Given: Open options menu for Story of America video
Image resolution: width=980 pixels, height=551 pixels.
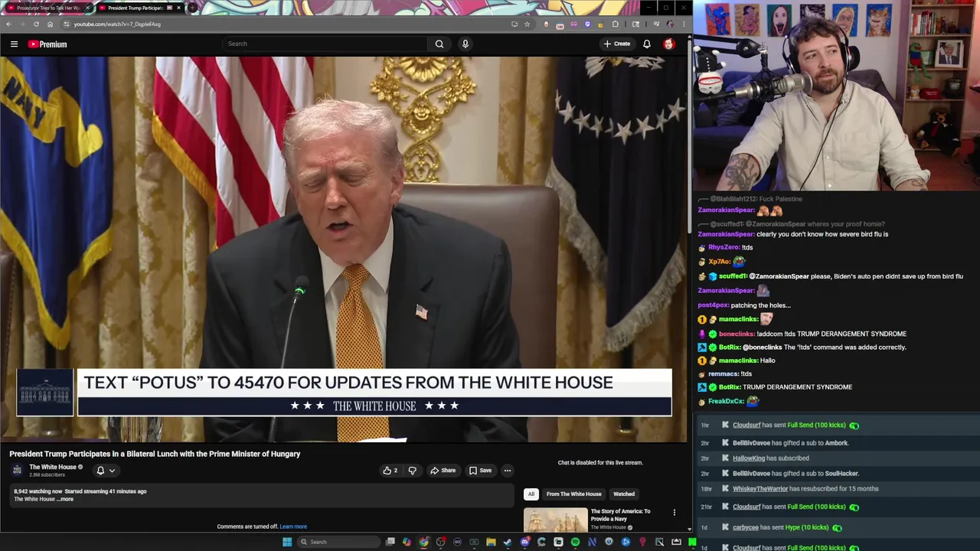Looking at the screenshot, I should (675, 512).
